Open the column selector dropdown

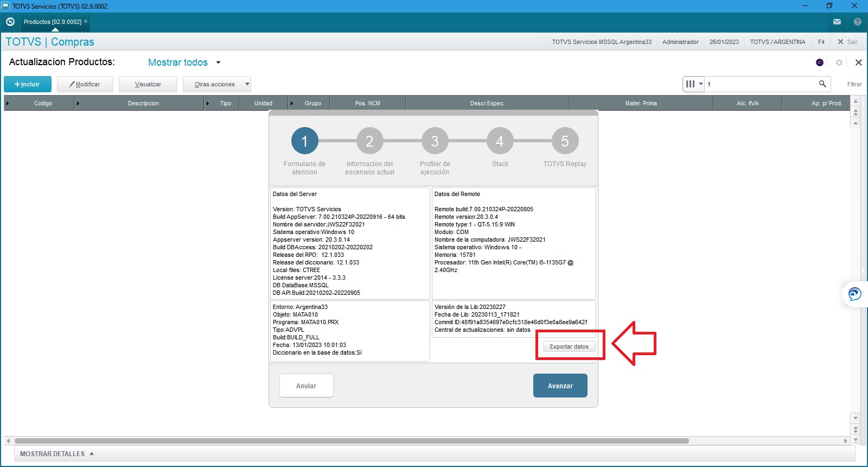[x=693, y=84]
